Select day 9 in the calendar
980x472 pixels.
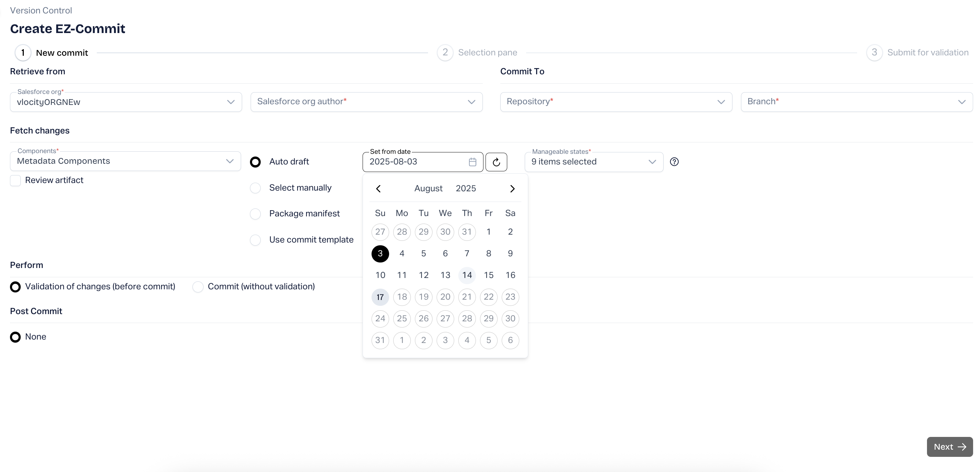point(510,254)
